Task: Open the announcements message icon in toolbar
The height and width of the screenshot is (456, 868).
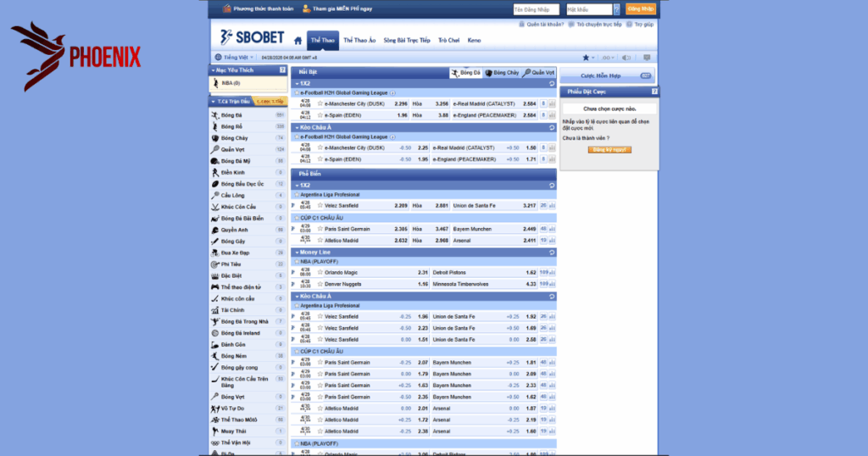Action: point(647,58)
